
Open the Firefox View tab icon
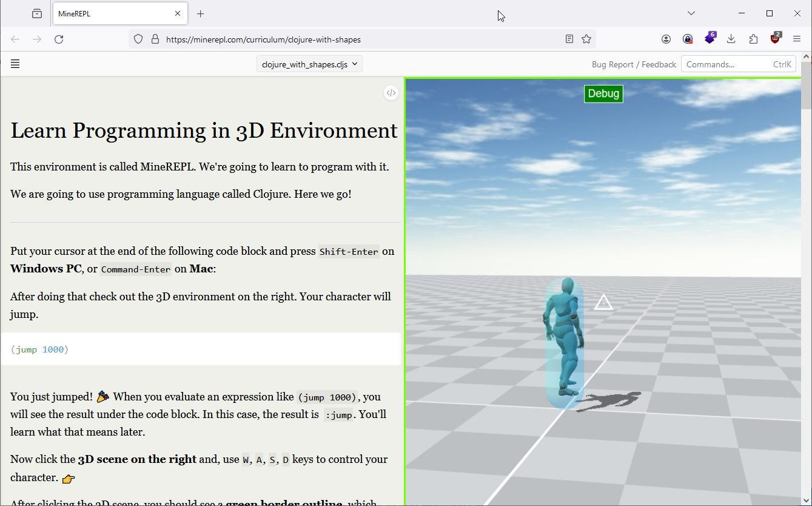(x=37, y=13)
